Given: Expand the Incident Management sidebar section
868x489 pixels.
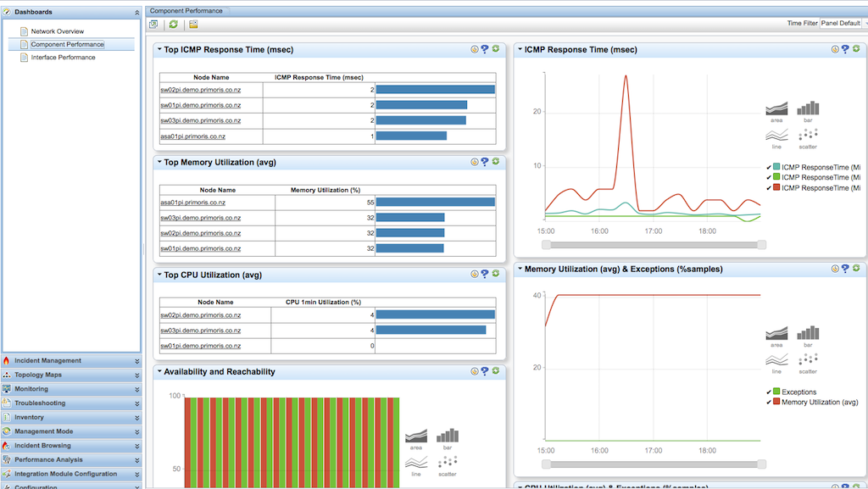Looking at the screenshot, I should (71, 361).
